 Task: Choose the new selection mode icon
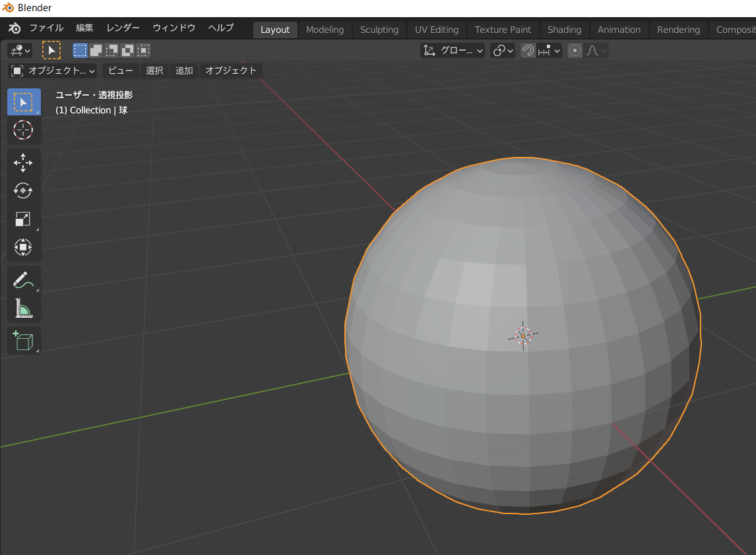pyautogui.click(x=80, y=51)
